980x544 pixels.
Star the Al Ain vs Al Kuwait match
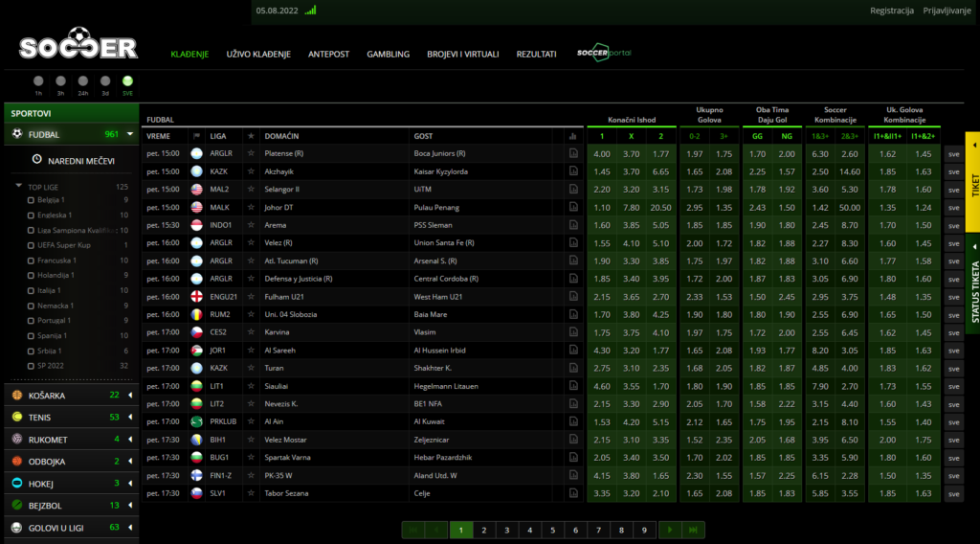[251, 421]
